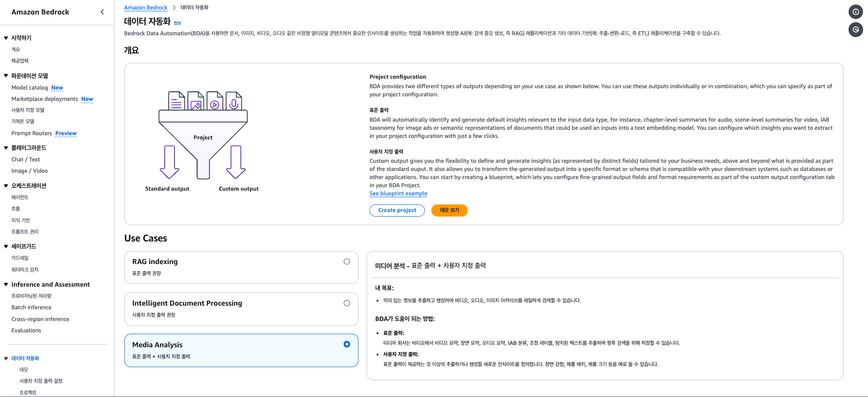Click the Create project button
The height and width of the screenshot is (397, 868).
pos(397,210)
